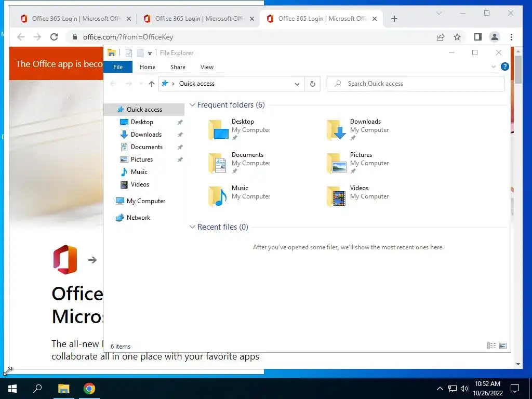Select Videos in the navigation pane

tap(140, 184)
